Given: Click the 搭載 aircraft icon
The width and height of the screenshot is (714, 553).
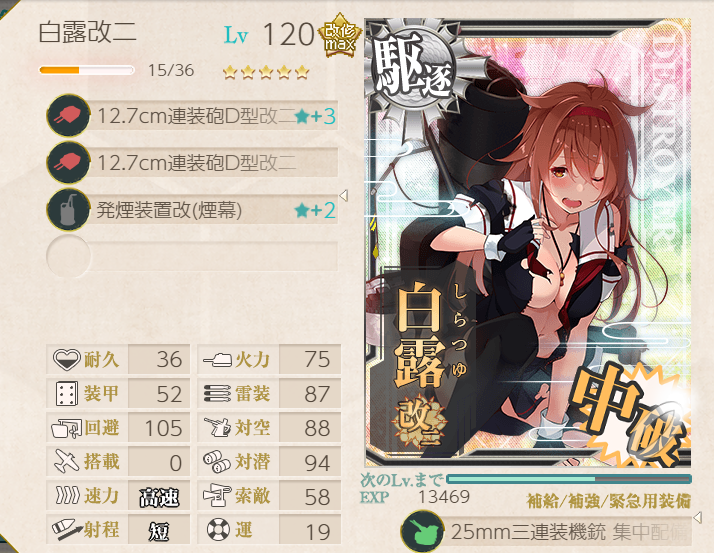Looking at the screenshot, I should tap(66, 461).
